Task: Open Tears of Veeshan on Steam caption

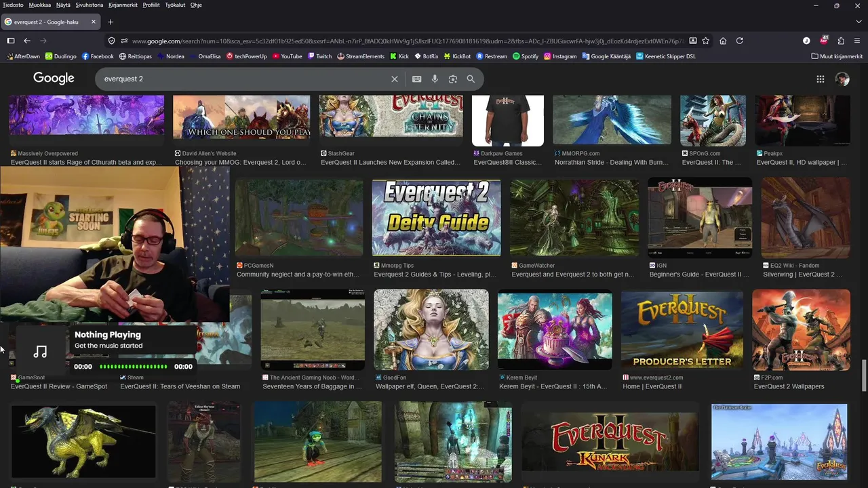Action: (x=180, y=386)
